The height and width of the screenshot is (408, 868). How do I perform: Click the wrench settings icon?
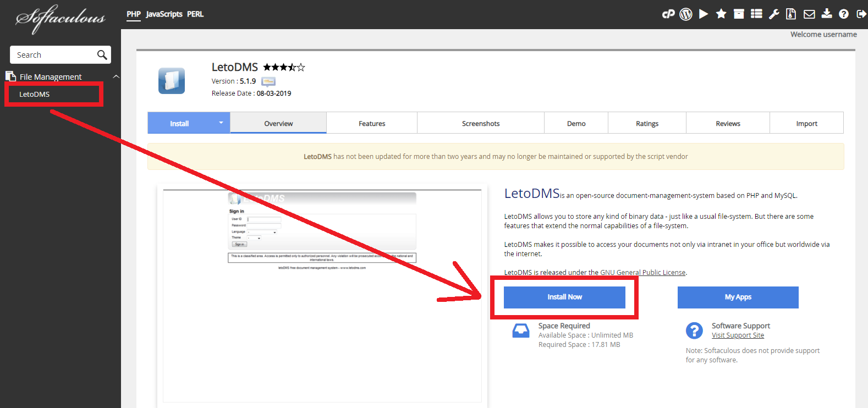[x=774, y=14]
